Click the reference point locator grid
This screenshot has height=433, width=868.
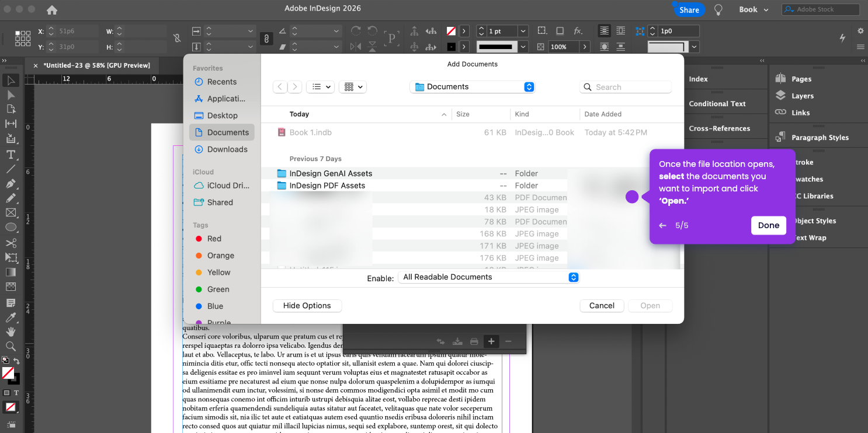point(23,39)
